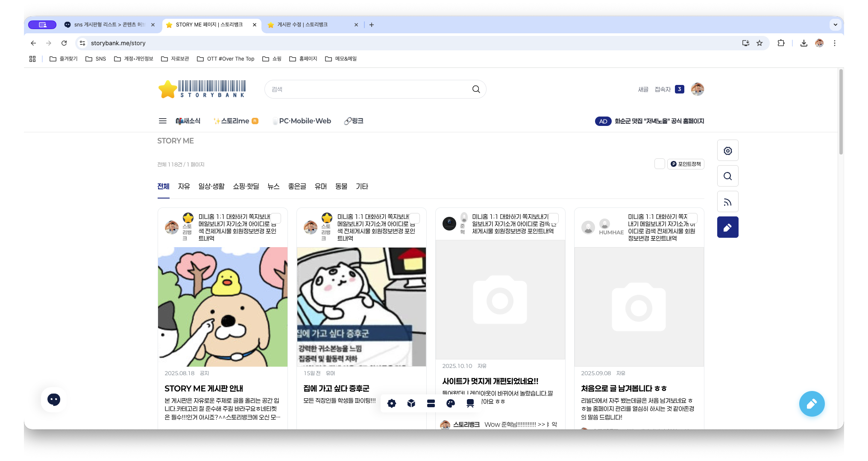868x461 pixels.
Task: Click the easel icon in floating toolbar
Action: [x=470, y=403]
